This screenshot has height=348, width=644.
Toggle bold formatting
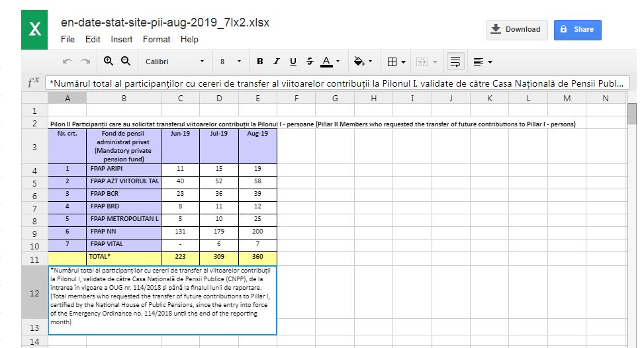[259, 62]
